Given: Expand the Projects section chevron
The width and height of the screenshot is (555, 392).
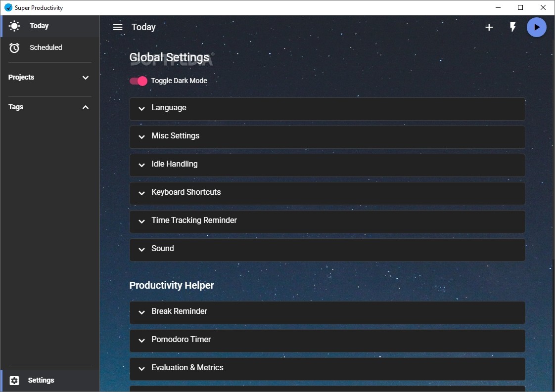Looking at the screenshot, I should point(85,78).
